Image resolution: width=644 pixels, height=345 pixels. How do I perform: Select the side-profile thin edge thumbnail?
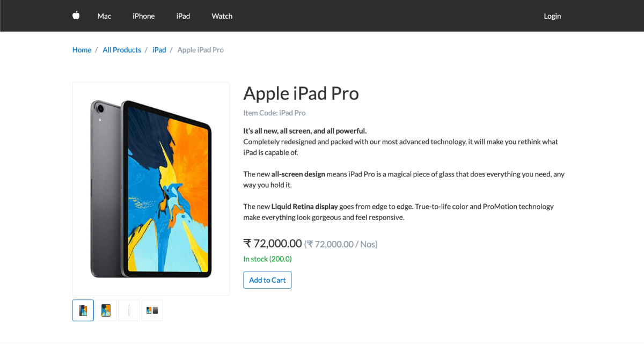(129, 310)
